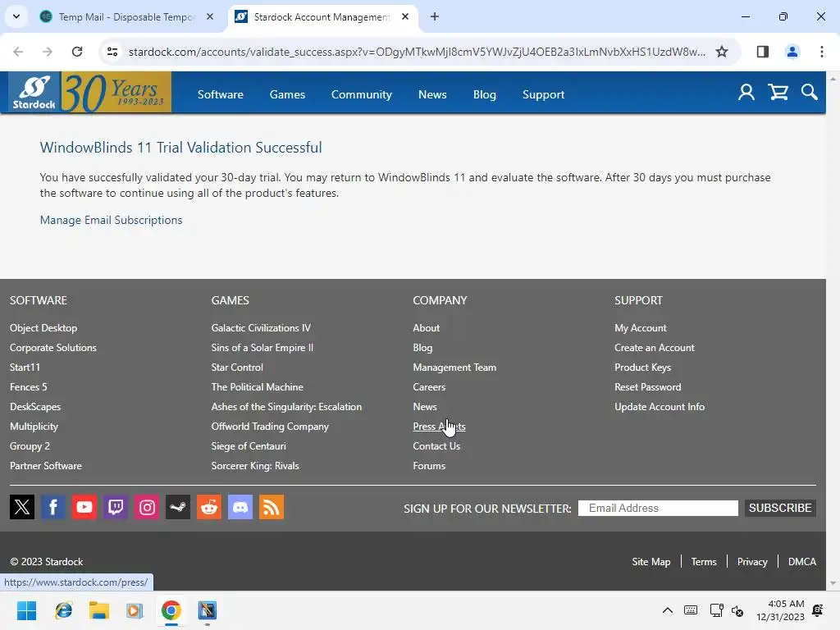Open the Support menu in the header
This screenshot has width=840, height=630.
pyautogui.click(x=543, y=94)
